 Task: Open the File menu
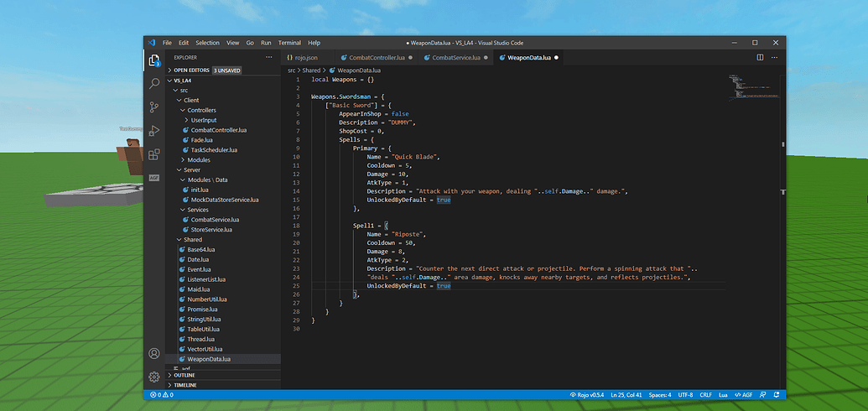point(167,43)
